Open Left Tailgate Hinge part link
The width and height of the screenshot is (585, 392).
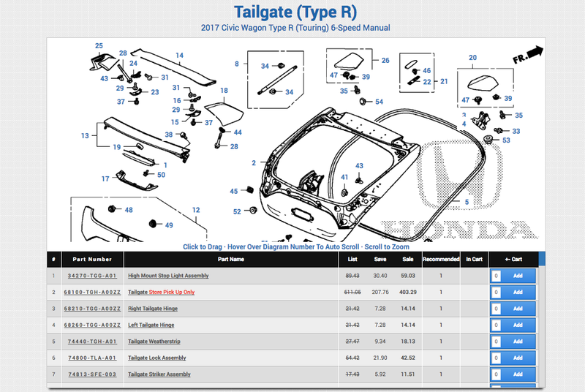click(151, 325)
